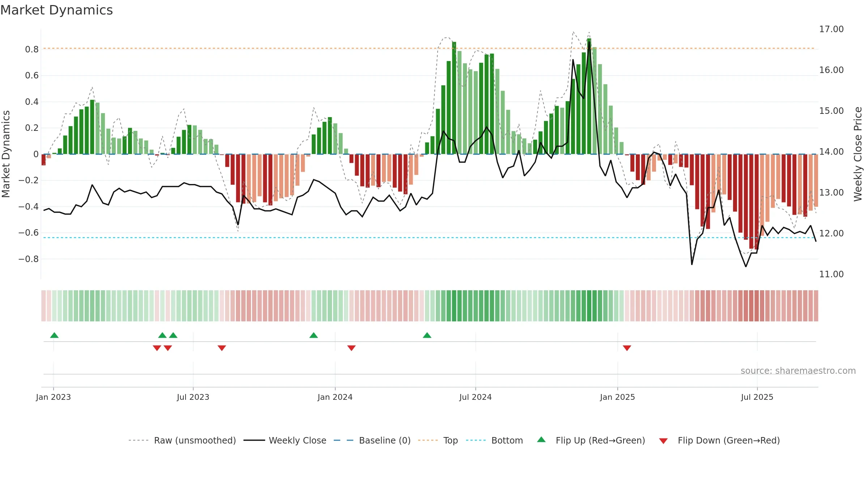
Task: Select the flip-down triangle just after Jan 2024
Action: pos(352,348)
